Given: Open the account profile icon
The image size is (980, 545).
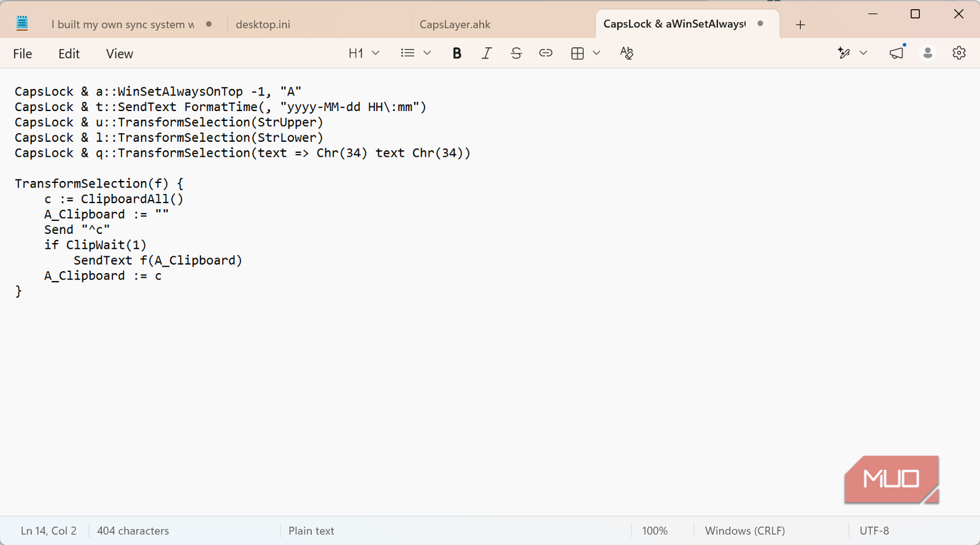Looking at the screenshot, I should click(928, 54).
